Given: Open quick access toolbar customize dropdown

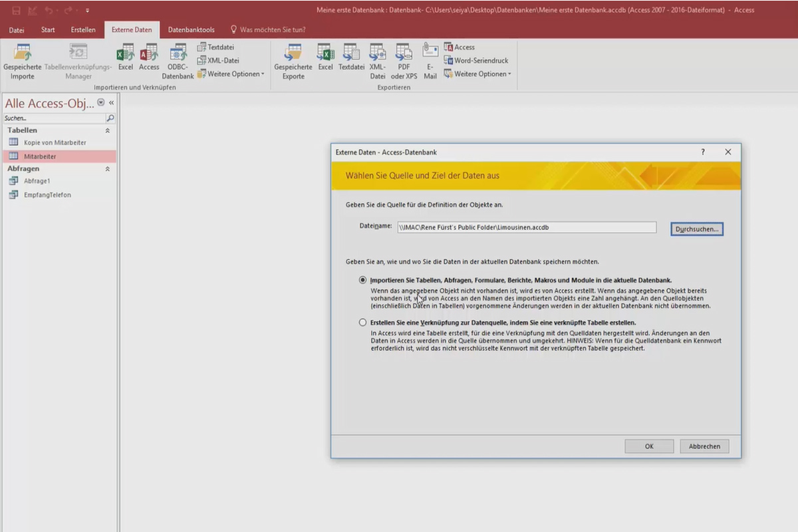Looking at the screenshot, I should click(x=87, y=10).
